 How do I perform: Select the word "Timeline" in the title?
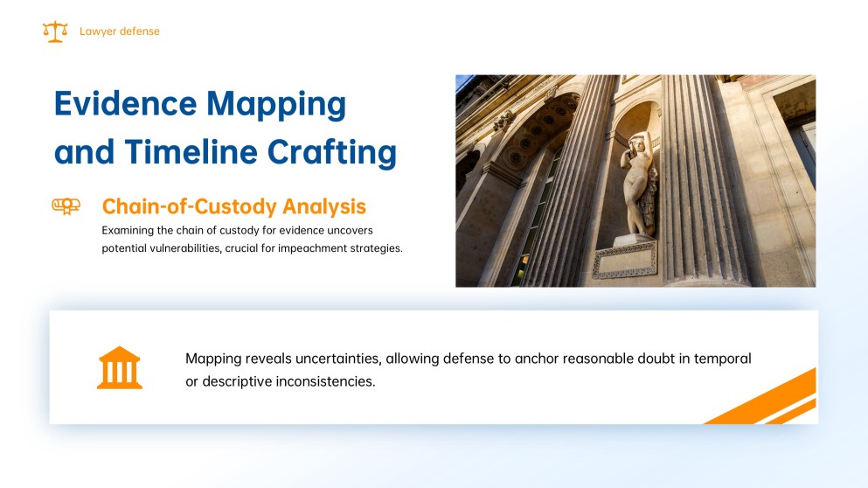click(x=193, y=152)
